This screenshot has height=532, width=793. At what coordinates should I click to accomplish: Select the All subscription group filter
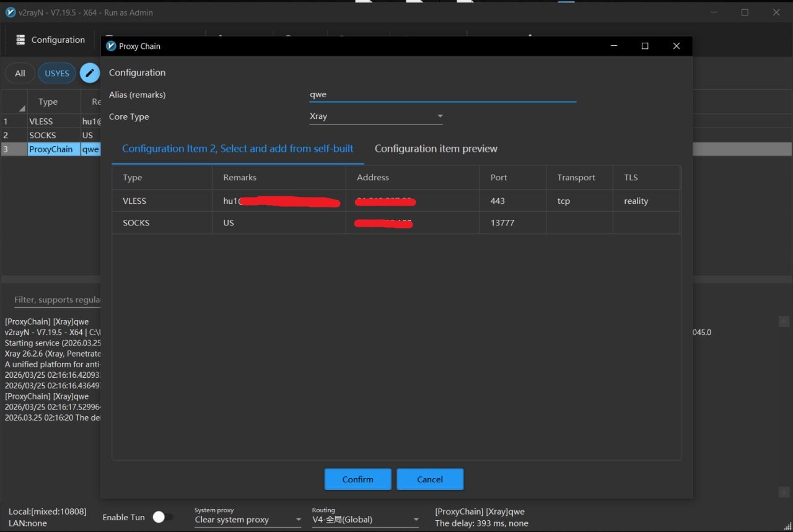pyautogui.click(x=20, y=73)
